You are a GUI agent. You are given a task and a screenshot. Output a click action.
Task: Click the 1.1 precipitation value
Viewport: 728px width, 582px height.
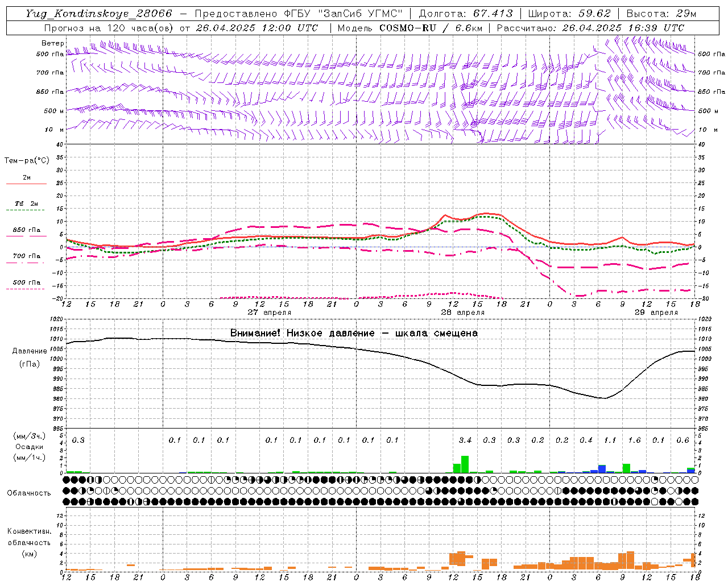[610, 440]
